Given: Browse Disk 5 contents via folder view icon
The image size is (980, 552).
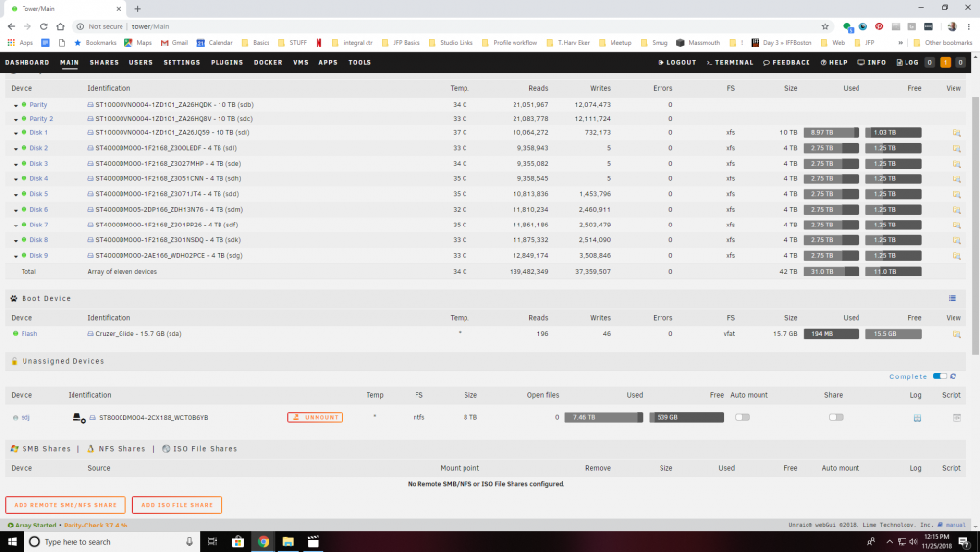Looking at the screenshot, I should (x=956, y=194).
